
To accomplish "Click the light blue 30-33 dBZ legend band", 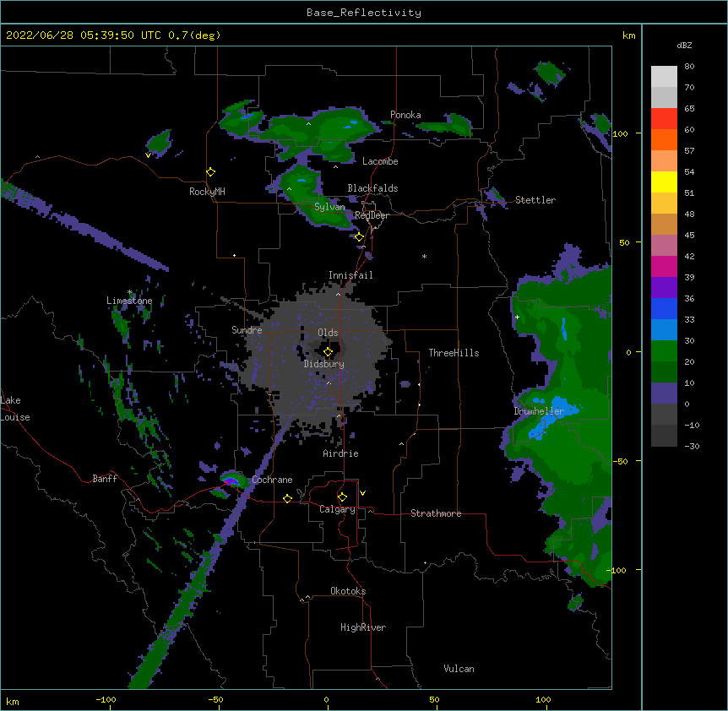I will tap(664, 329).
